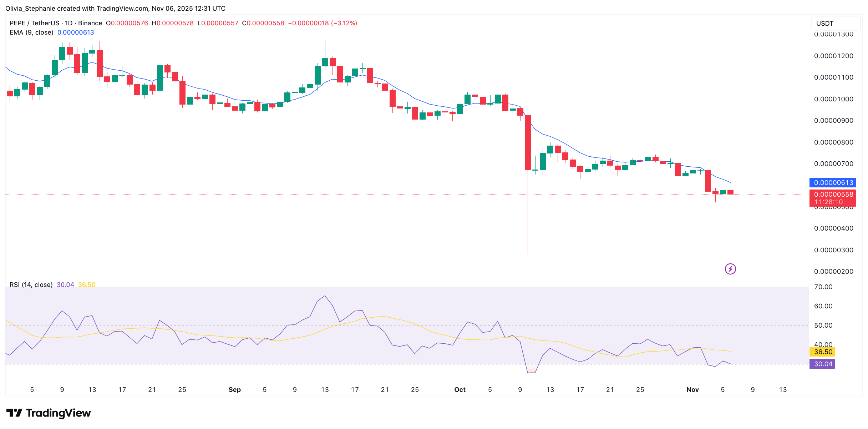Click the Nov label on the time axis
Viewport: 868px width, 429px height.
click(692, 390)
